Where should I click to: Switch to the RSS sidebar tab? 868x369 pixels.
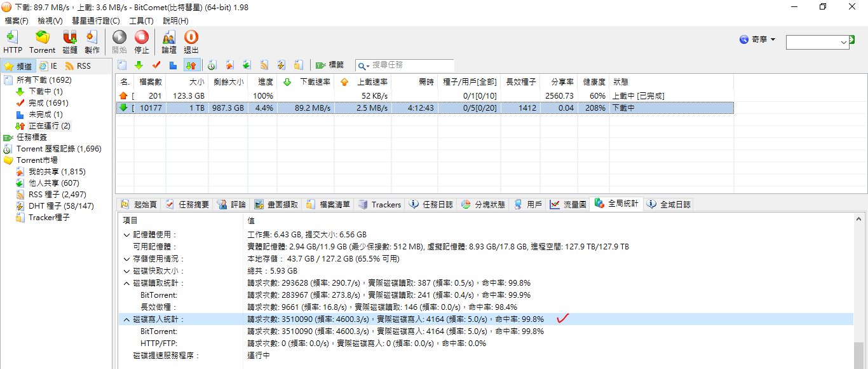(78, 66)
